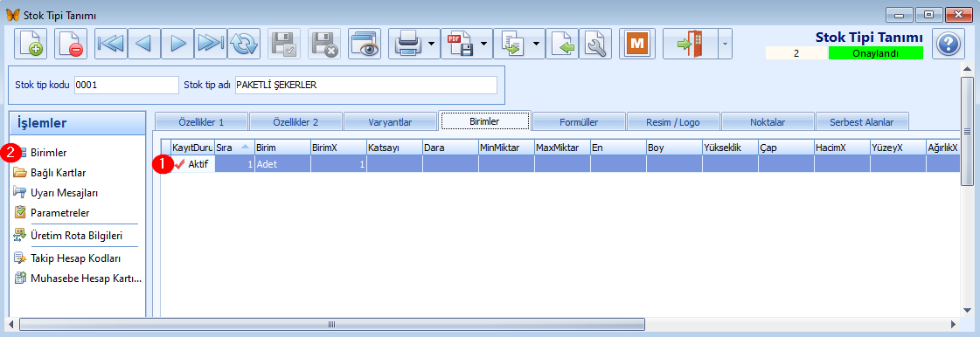Open Takip Hesap Kodları

pyautogui.click(x=75, y=258)
